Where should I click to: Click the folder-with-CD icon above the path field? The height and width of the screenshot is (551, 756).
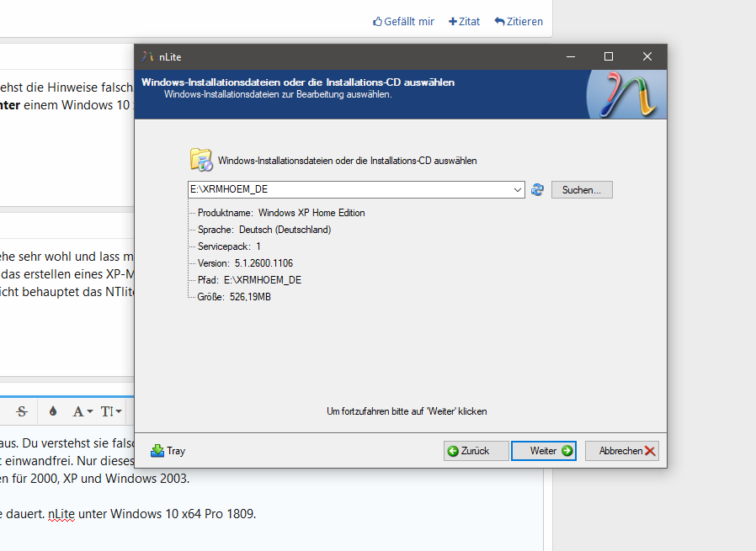coord(201,160)
